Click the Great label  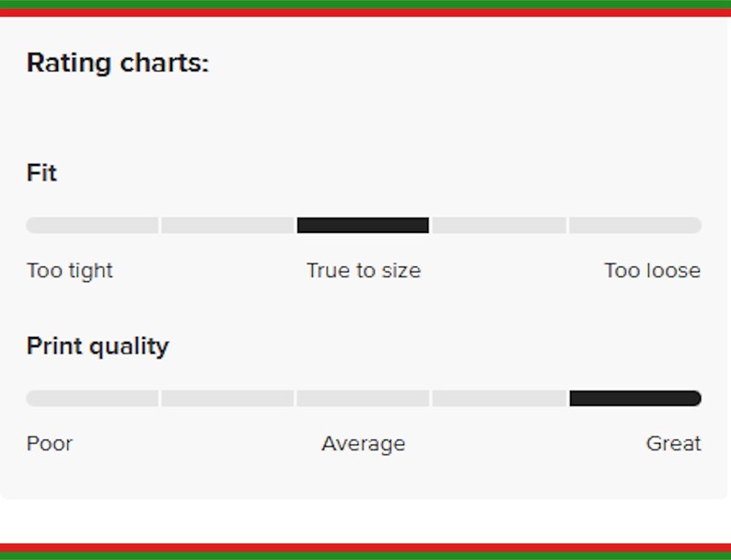coord(674,443)
